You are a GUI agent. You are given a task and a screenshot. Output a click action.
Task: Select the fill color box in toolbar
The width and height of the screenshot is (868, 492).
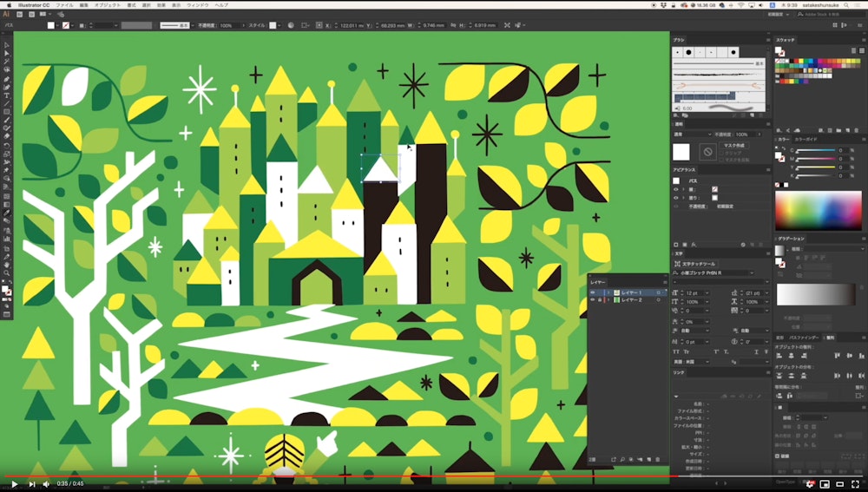click(5, 289)
